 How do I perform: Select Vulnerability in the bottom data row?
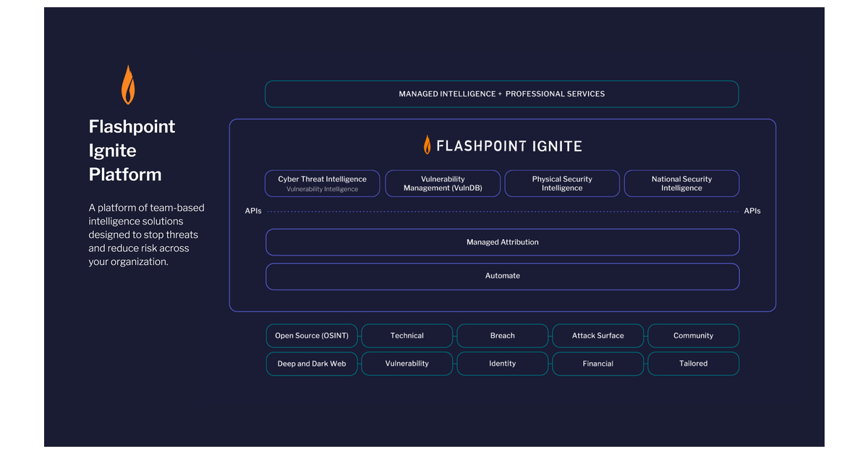(x=407, y=363)
